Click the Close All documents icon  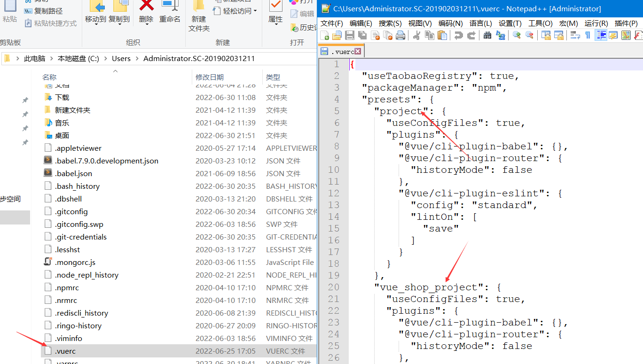pyautogui.click(x=388, y=35)
